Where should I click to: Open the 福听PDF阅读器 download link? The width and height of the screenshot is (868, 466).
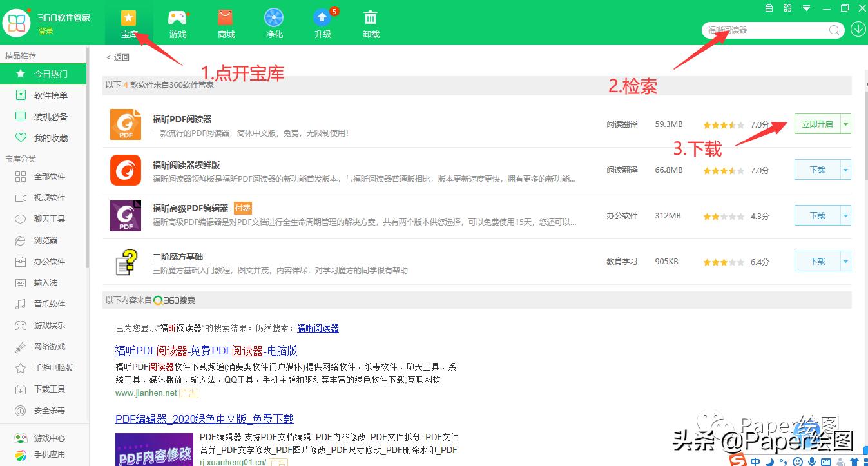coord(206,350)
